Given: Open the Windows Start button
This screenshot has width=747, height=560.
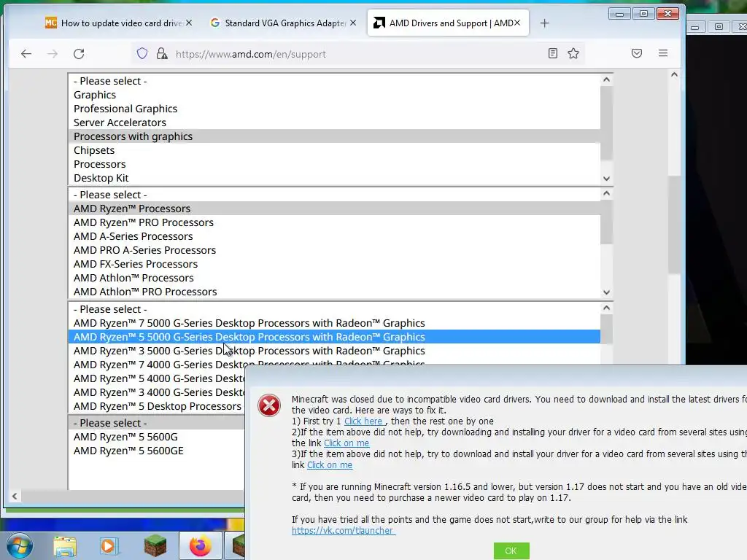Looking at the screenshot, I should 20,545.
